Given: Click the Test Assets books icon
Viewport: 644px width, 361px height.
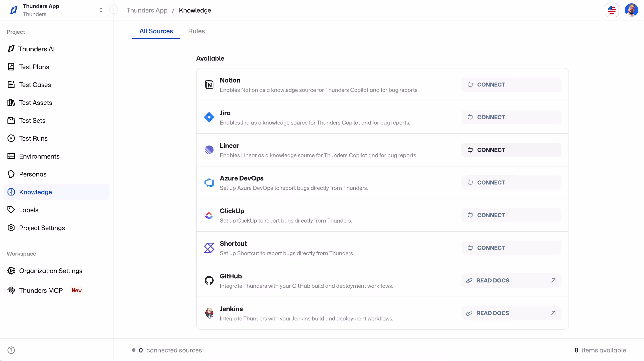Looking at the screenshot, I should click(x=11, y=103).
